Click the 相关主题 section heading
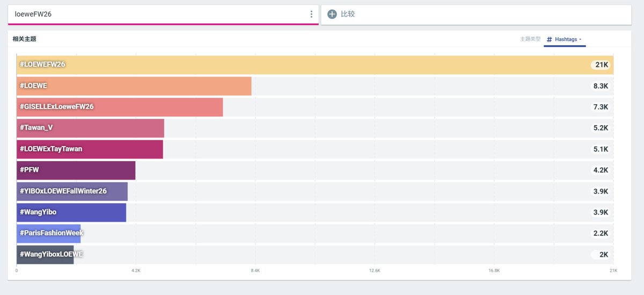This screenshot has width=644, height=295. (x=25, y=39)
